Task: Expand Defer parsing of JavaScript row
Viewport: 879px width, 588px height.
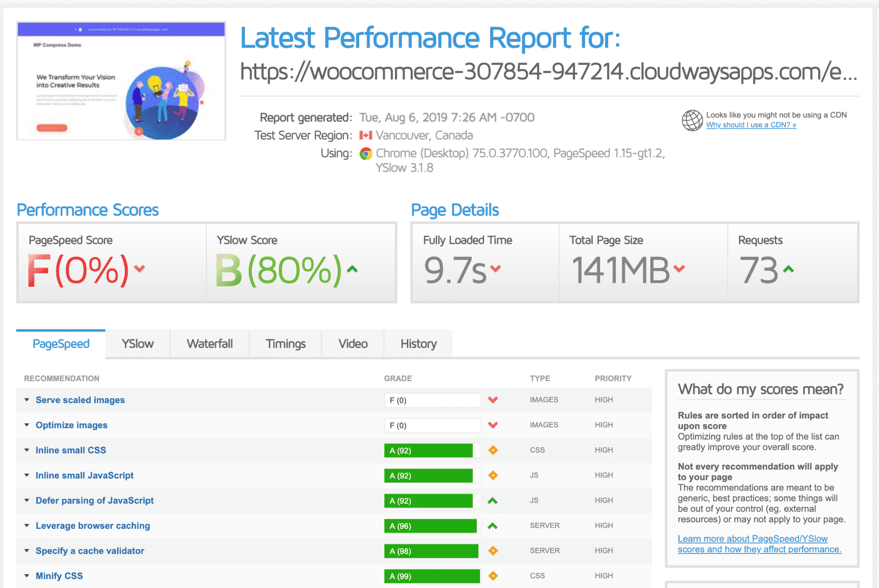Action: pos(94,500)
